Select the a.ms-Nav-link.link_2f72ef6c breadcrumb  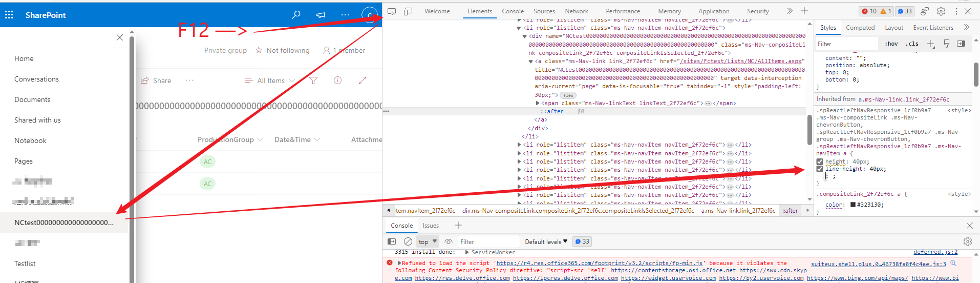pos(738,211)
